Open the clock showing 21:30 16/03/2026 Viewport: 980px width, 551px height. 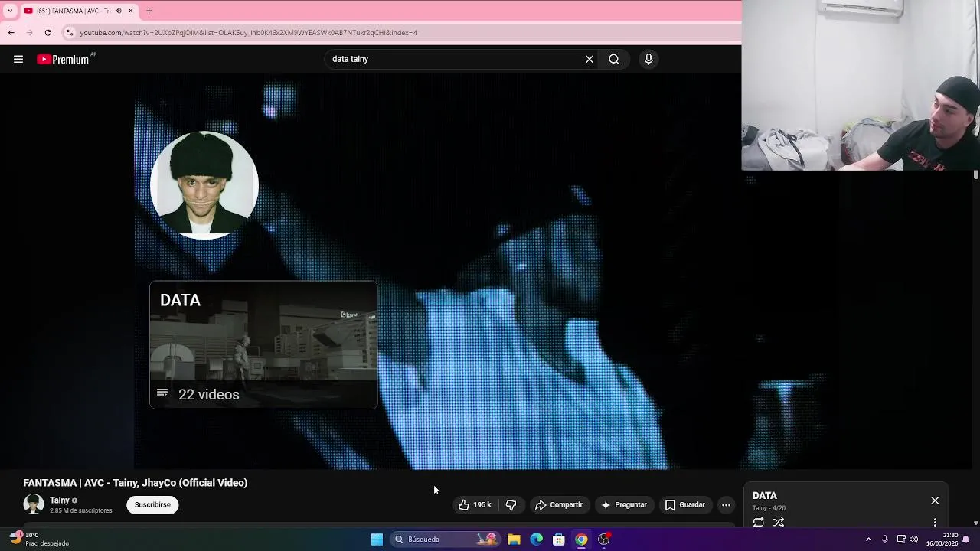coord(942,540)
